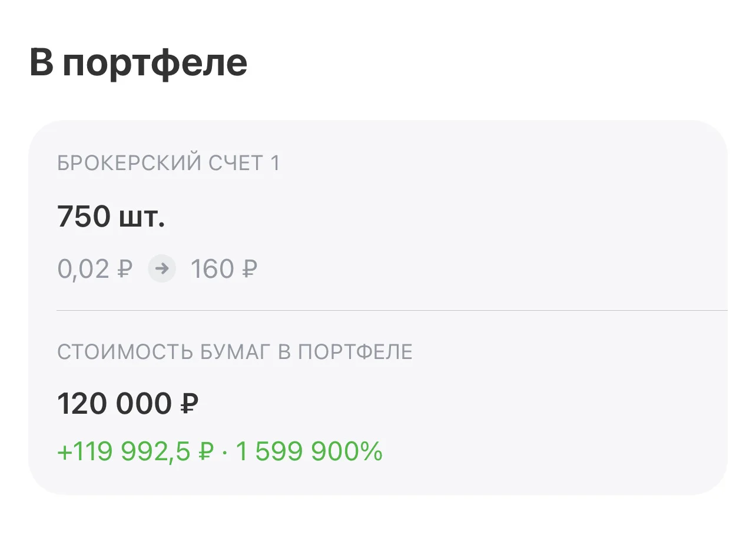This screenshot has height=555, width=756.
Task: Tap the digit 1 in БРОКЕРСКИЙ СЧЕТ 1
Action: 275,164
